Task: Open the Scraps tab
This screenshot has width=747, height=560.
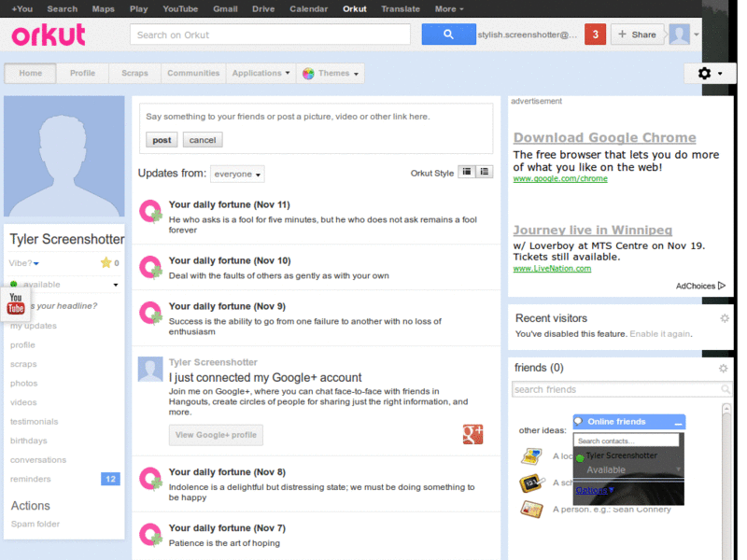Action: (x=134, y=73)
